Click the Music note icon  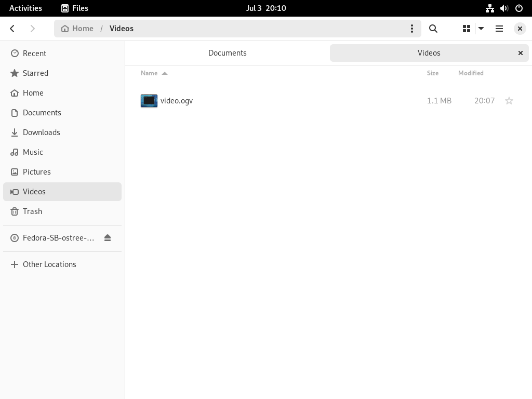(15, 152)
